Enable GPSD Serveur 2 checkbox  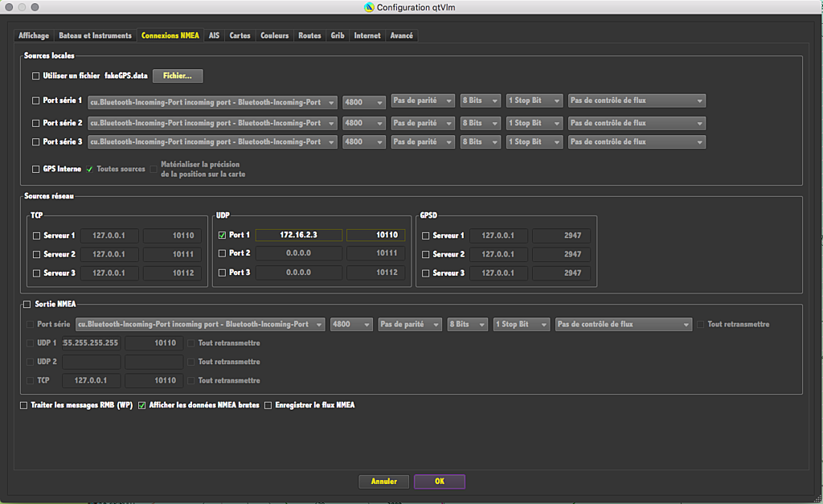point(426,255)
